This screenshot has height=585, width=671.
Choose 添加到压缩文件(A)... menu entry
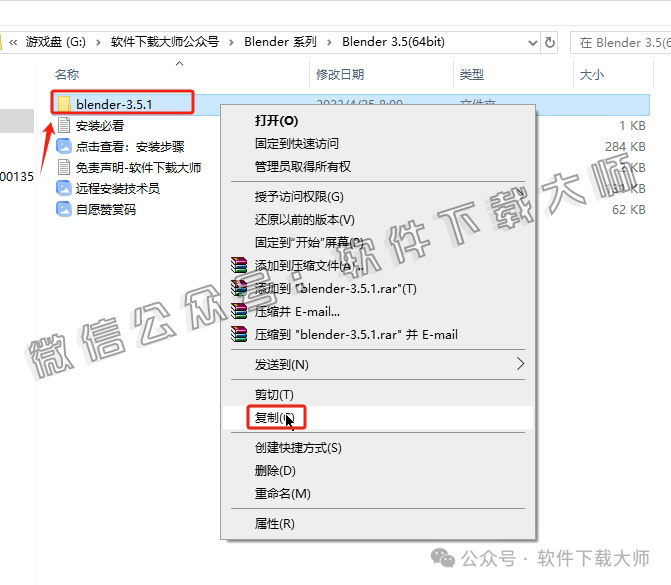tap(309, 266)
